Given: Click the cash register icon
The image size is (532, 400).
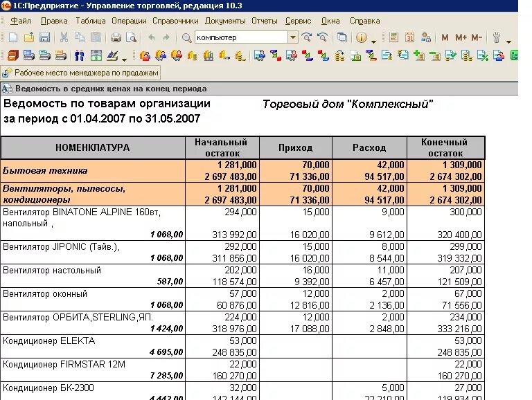Looking at the screenshot, I should click(x=112, y=55).
